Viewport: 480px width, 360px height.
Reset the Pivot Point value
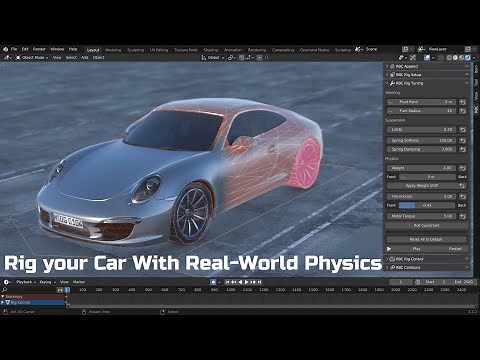[463, 102]
